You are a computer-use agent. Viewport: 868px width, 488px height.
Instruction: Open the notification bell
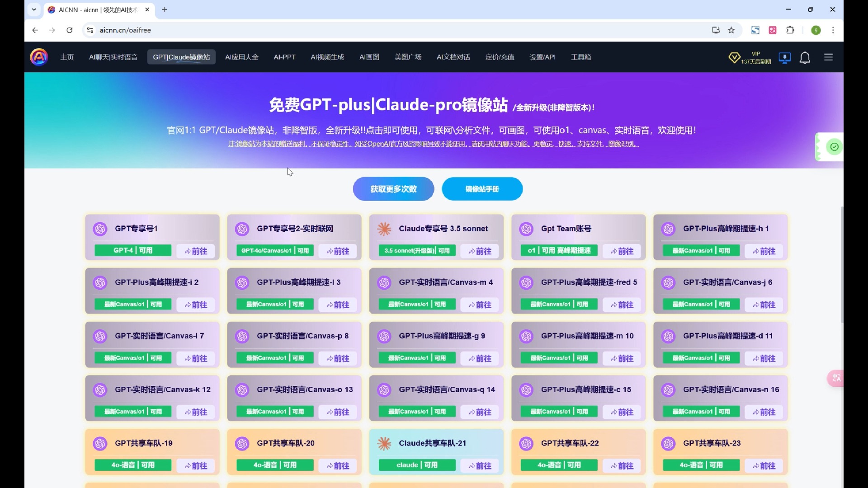pos(805,57)
